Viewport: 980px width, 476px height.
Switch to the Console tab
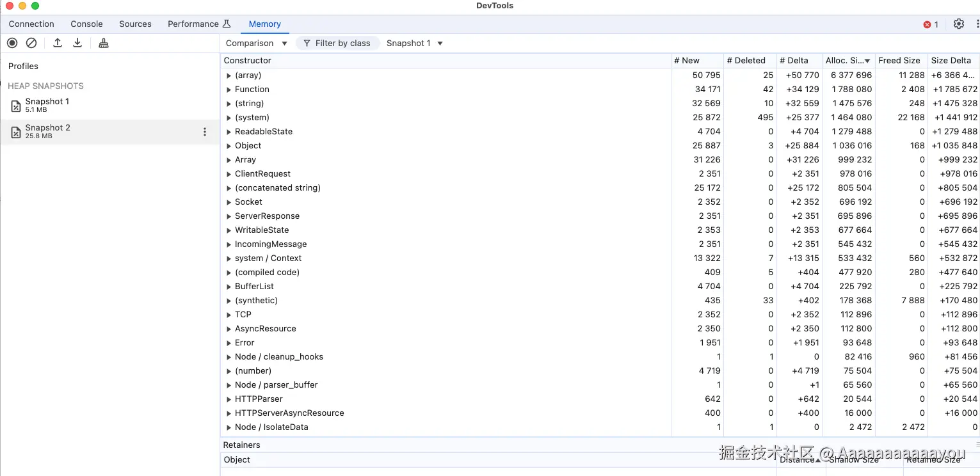click(86, 24)
